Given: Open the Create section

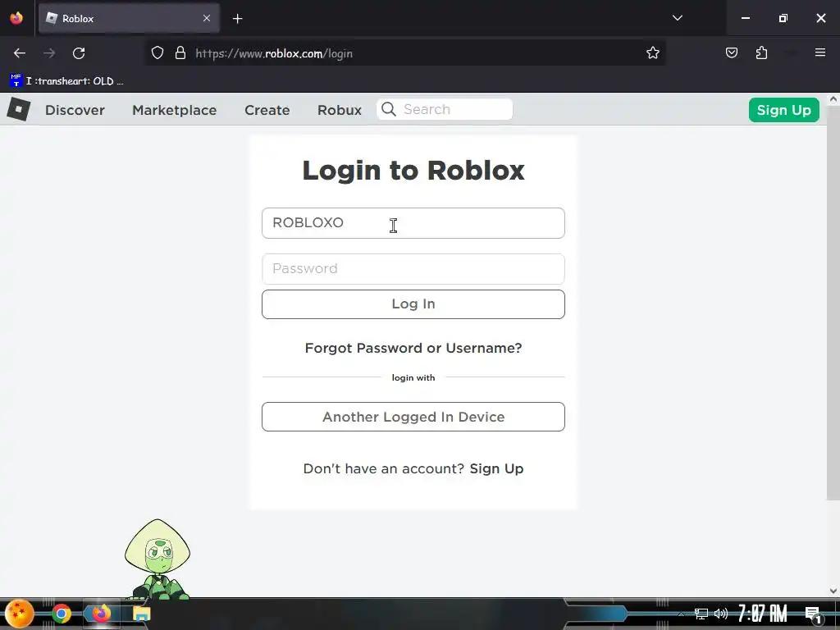Looking at the screenshot, I should click(267, 110).
